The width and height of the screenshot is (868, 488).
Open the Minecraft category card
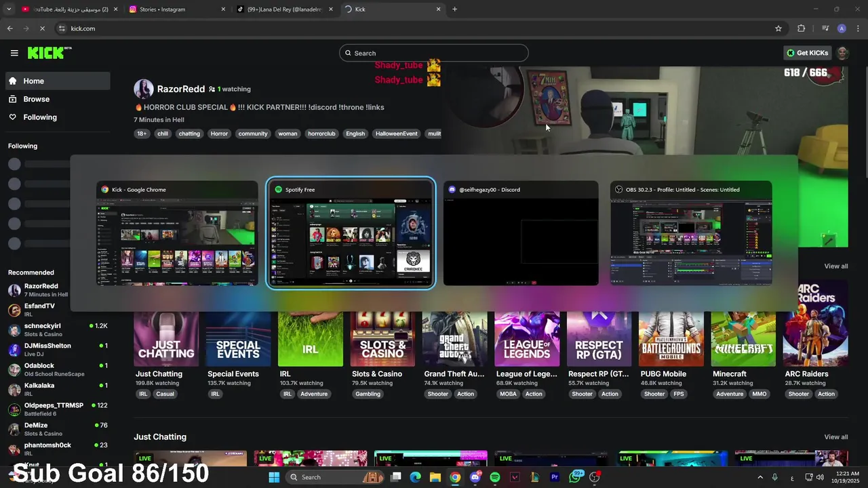click(743, 339)
